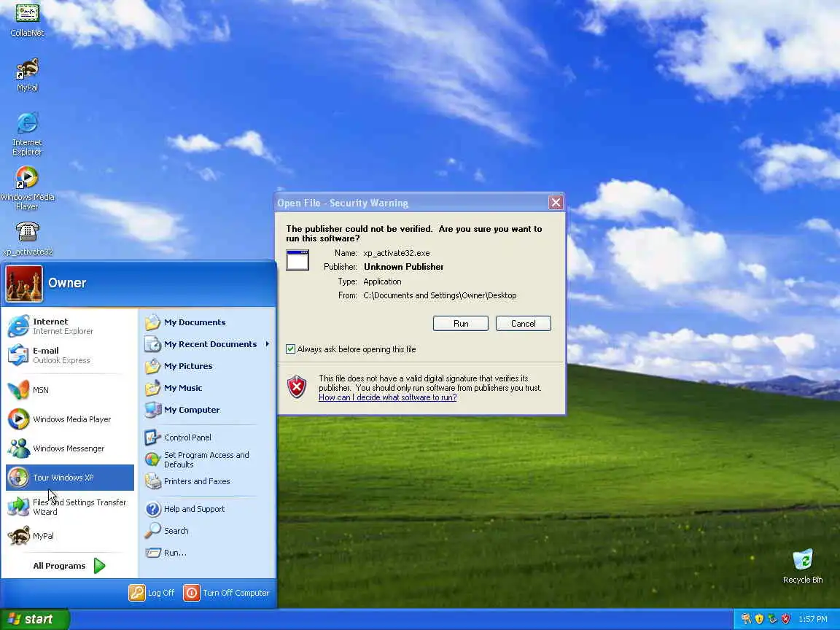The image size is (840, 630).
Task: Open Windows Messenger
Action: [70, 448]
